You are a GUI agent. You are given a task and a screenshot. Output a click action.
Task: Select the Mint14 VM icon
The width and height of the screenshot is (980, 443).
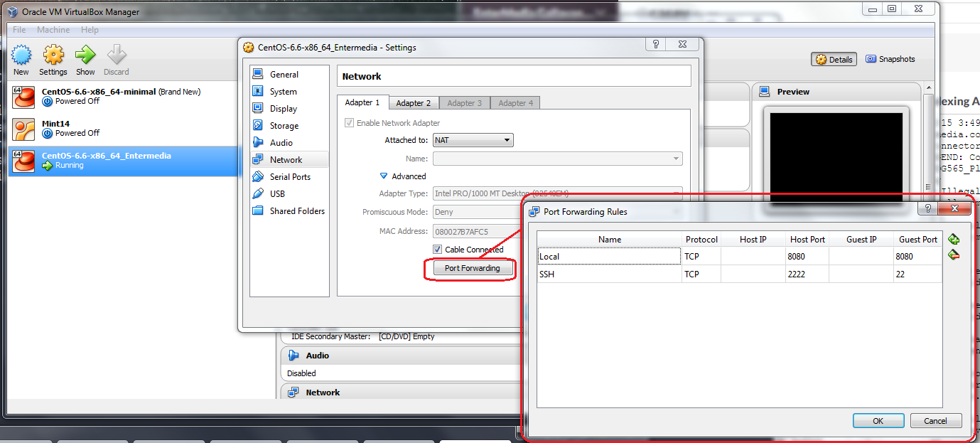[x=24, y=129]
